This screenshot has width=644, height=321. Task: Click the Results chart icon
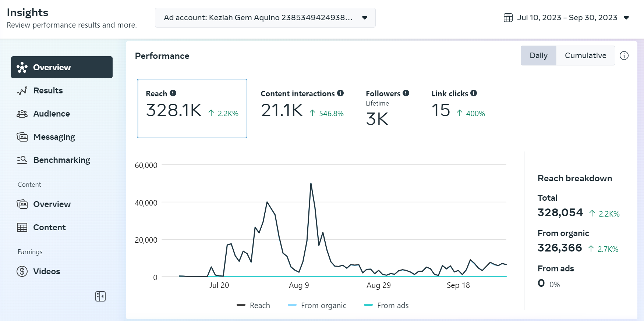coord(22,90)
